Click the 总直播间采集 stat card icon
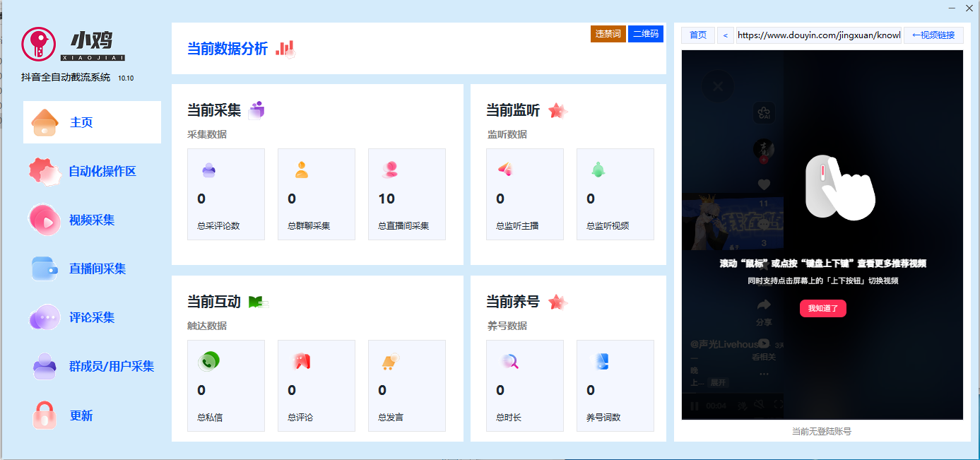This screenshot has width=980, height=460. (x=389, y=170)
